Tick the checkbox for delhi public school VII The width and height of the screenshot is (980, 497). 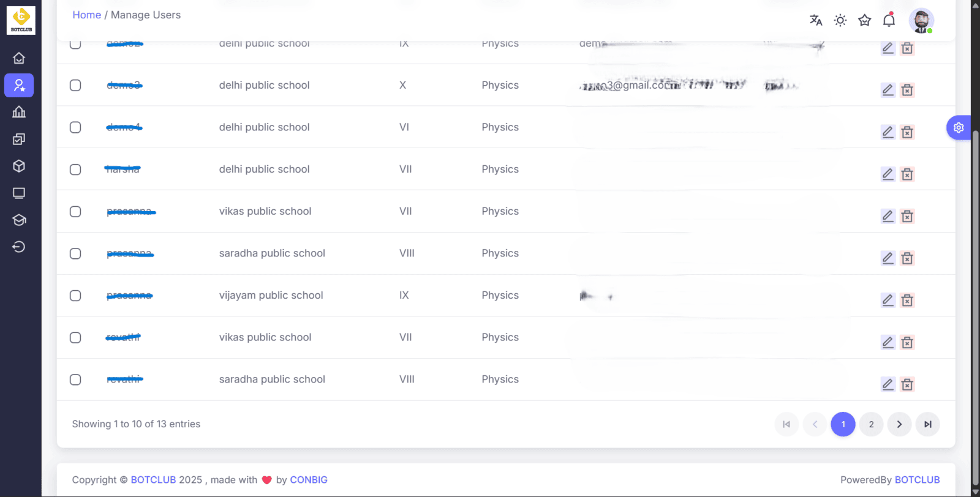pyautogui.click(x=75, y=170)
